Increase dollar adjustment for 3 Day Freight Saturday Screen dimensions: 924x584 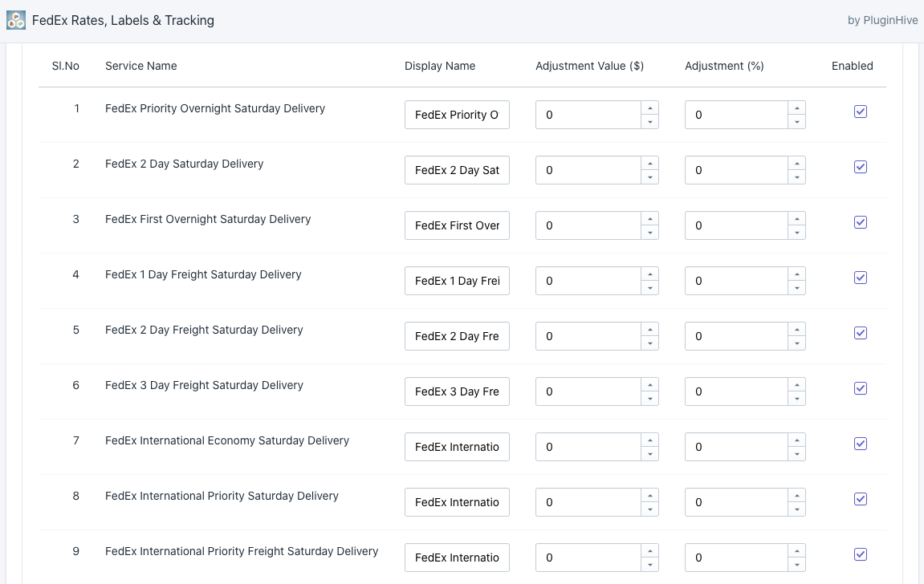(650, 385)
